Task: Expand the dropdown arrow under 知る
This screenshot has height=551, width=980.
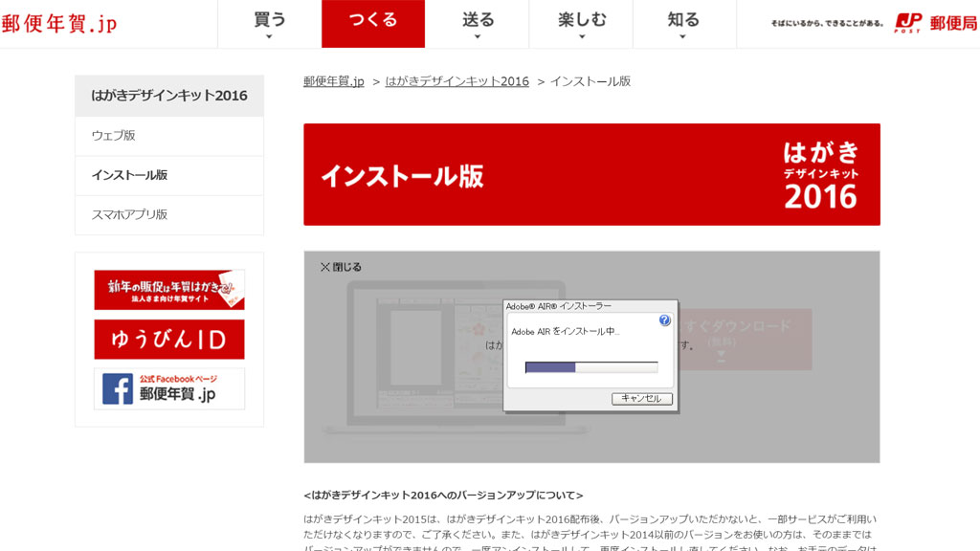Action: (683, 37)
